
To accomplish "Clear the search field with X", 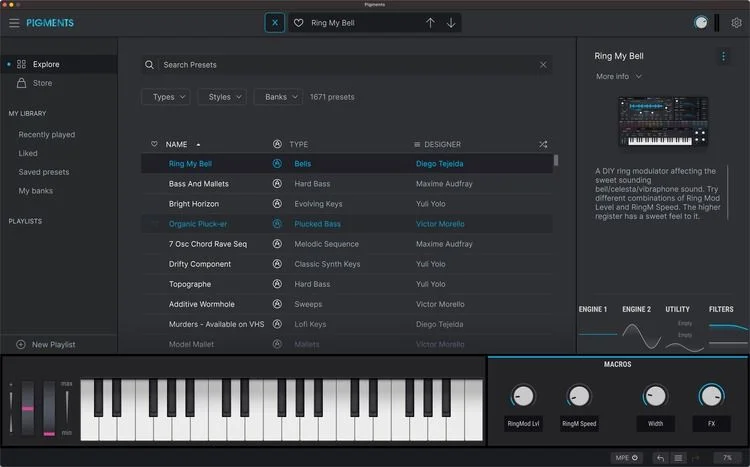I will [x=543, y=65].
